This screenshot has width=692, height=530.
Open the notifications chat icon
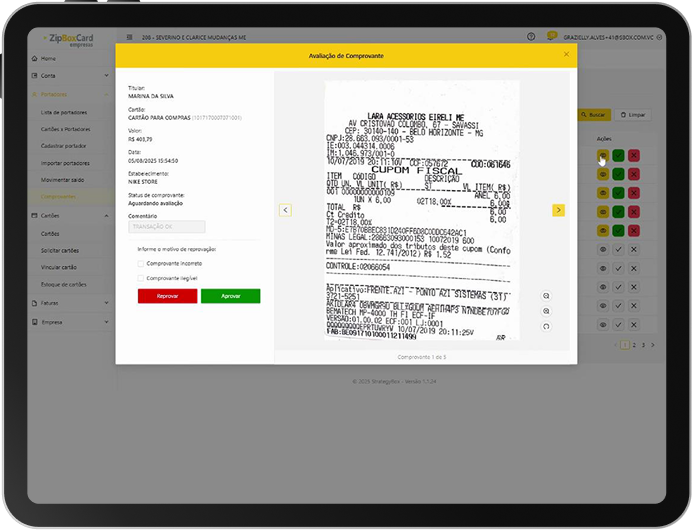[x=551, y=37]
